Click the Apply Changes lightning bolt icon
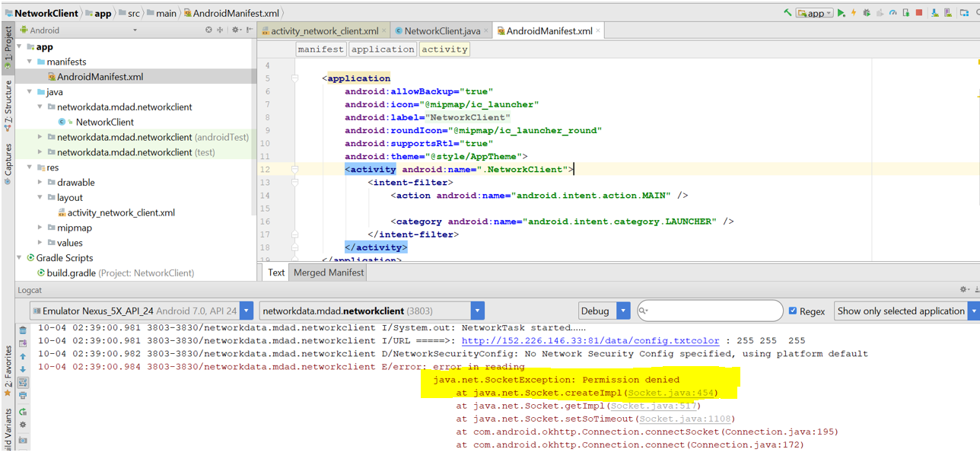 click(854, 13)
